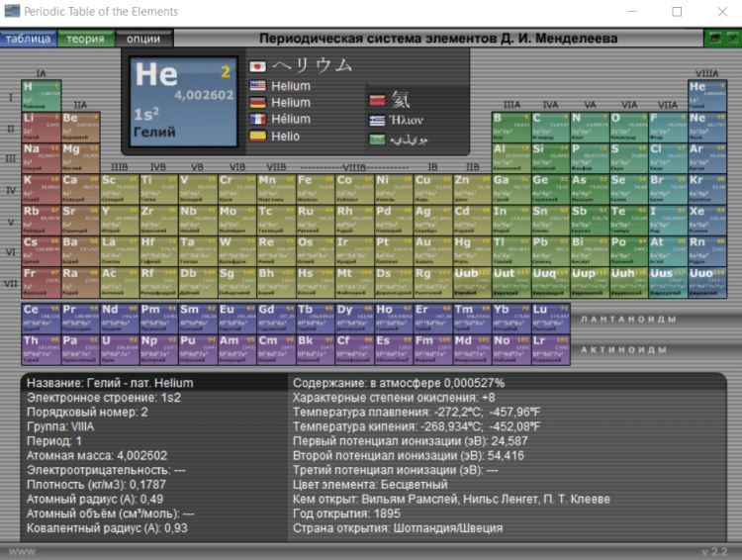This screenshot has height=560, width=742.
Task: Click the 'Плотность (кг/м3): 0,1787' line
Action: click(97, 485)
